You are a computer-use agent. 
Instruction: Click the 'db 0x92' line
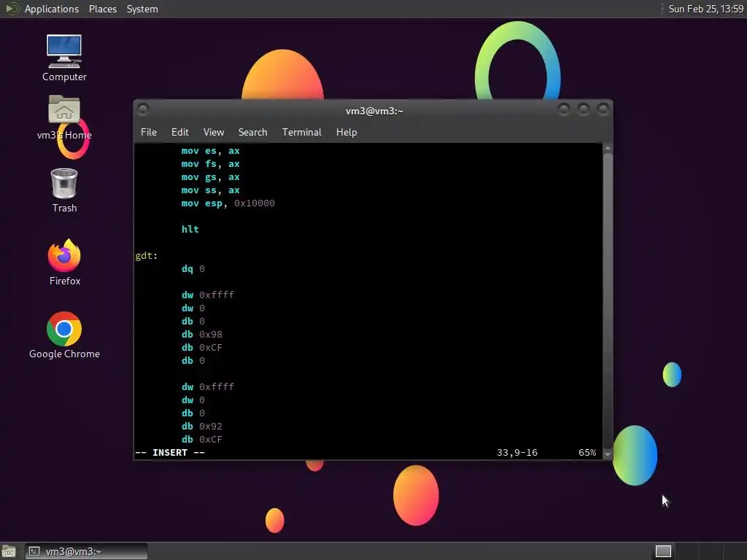(201, 426)
